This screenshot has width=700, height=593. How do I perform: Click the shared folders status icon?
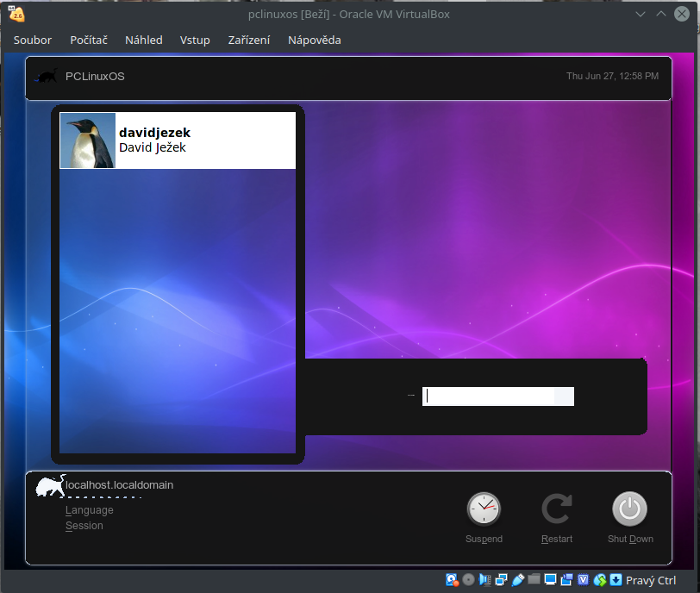(533, 579)
